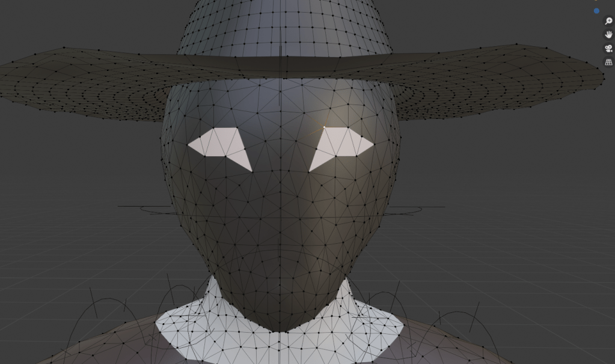Select the hat's right brim mesh
This screenshot has width=615, height=364.
coord(499,81)
